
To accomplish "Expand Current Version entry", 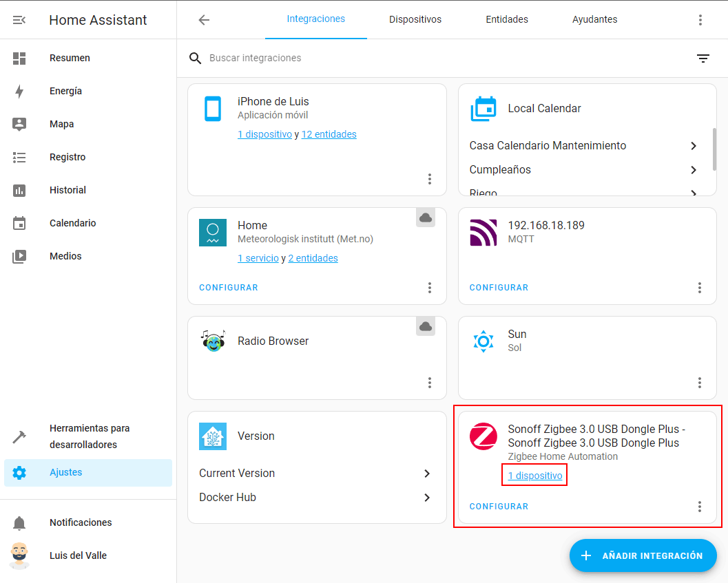I will click(427, 474).
